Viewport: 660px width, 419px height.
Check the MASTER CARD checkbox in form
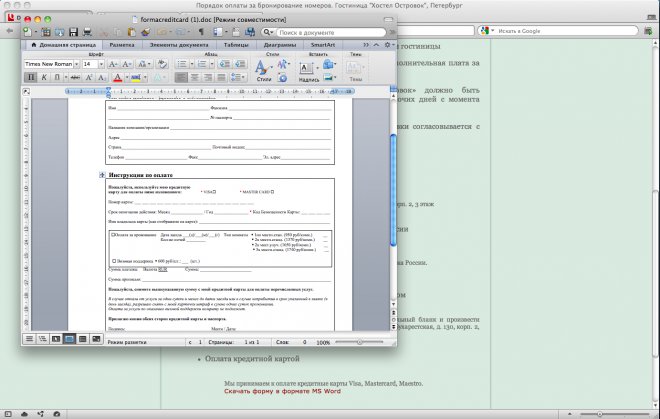[272, 192]
